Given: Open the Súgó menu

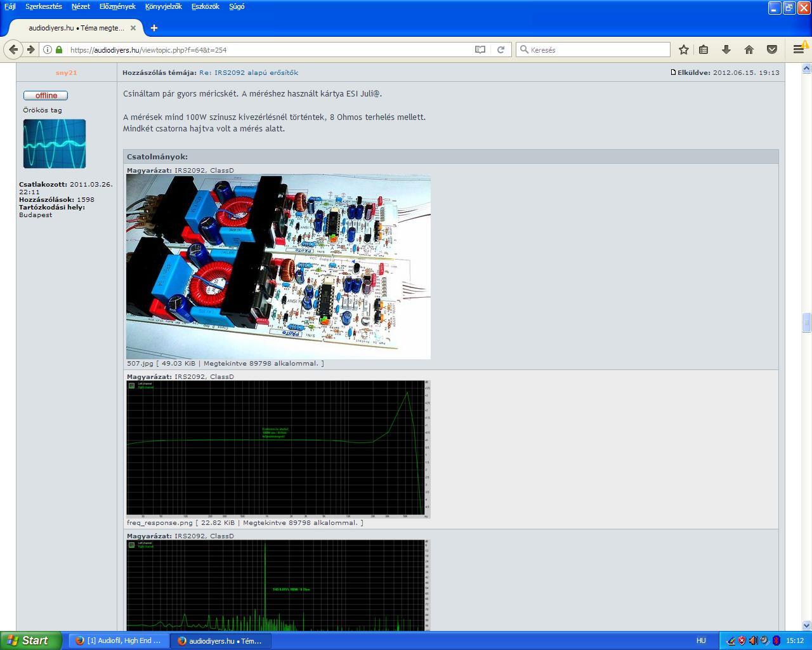Looking at the screenshot, I should coord(237,6).
